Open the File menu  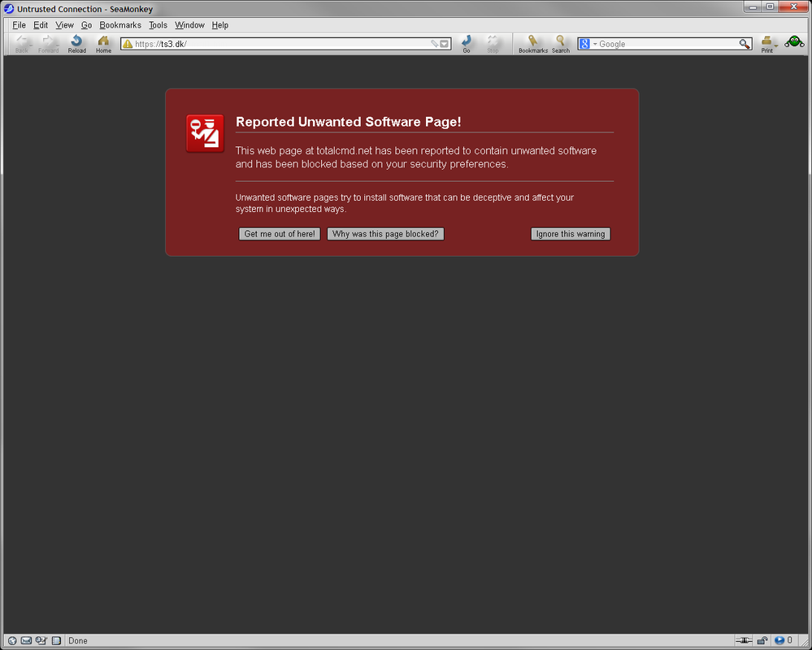click(x=19, y=25)
